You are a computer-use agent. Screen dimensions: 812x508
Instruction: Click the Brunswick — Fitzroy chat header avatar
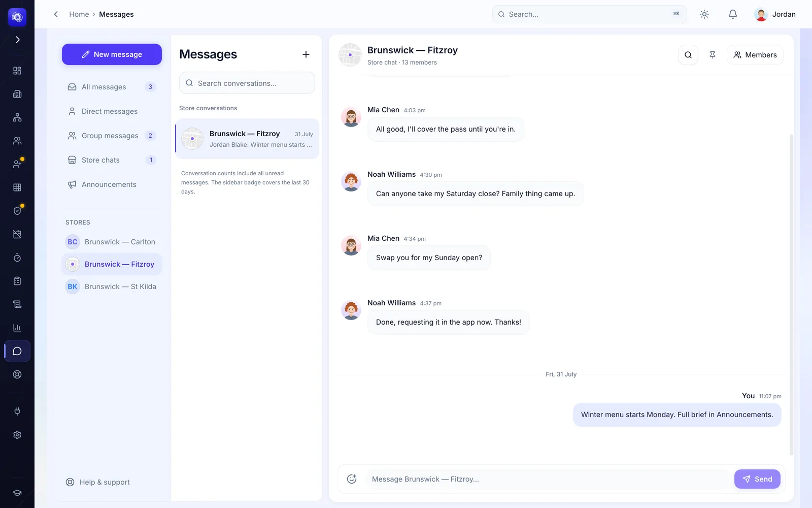(350, 55)
